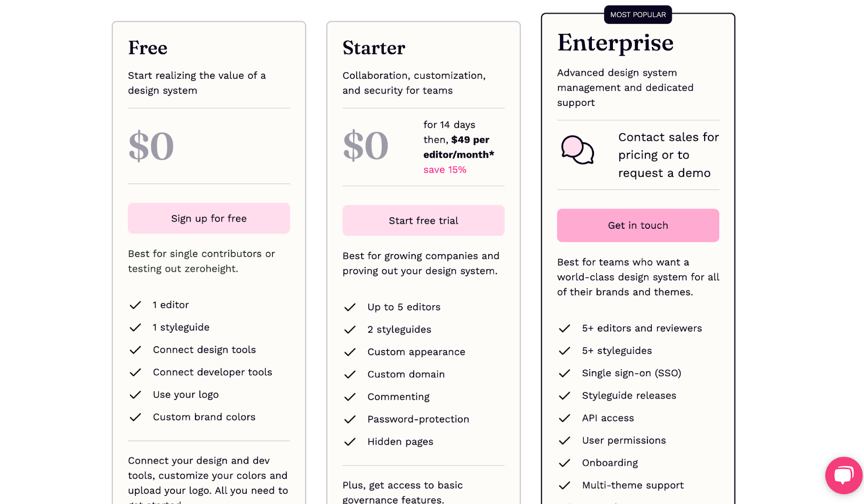Click the checkmark beside 'API access'
Screen dimensions: 864x504
point(565,418)
